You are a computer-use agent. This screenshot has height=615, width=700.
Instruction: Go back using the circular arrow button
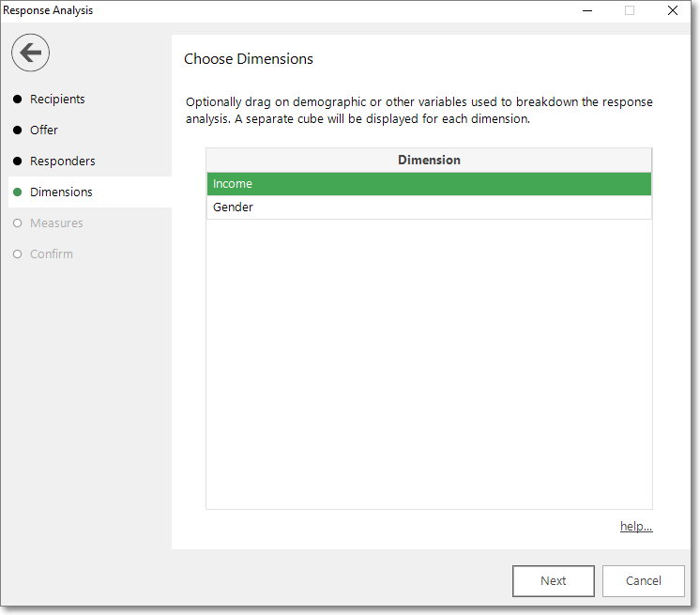[x=30, y=53]
